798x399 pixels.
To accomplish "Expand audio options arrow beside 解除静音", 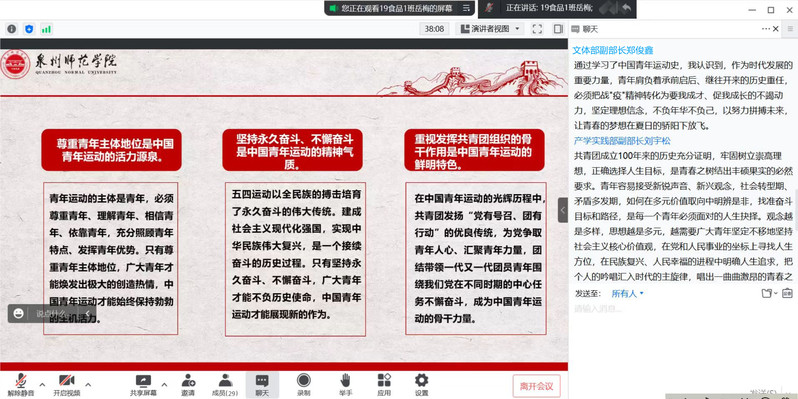I will pyautogui.click(x=42, y=384).
